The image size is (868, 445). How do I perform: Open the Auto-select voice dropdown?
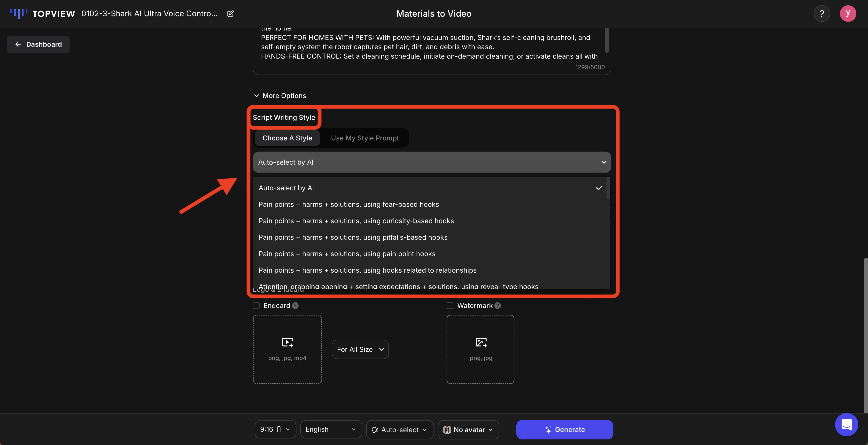click(400, 430)
